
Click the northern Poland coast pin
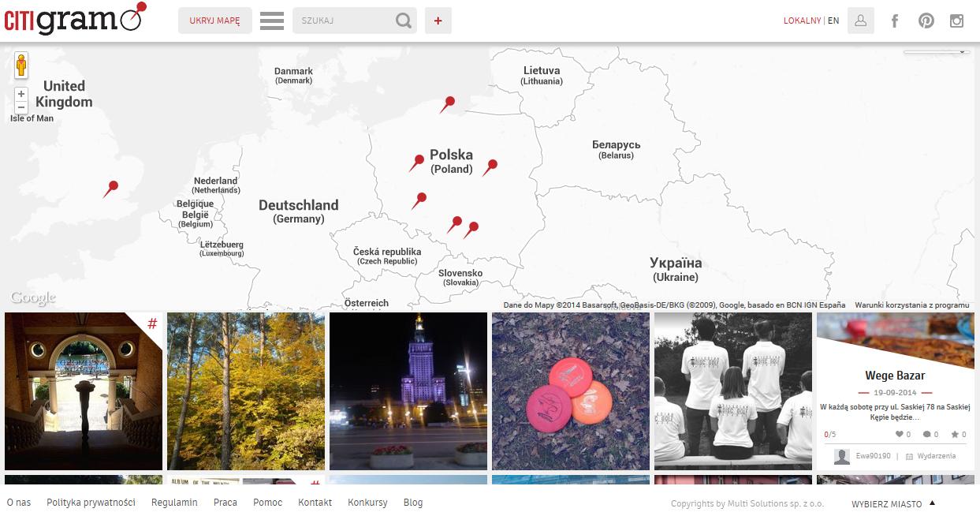pos(448,104)
